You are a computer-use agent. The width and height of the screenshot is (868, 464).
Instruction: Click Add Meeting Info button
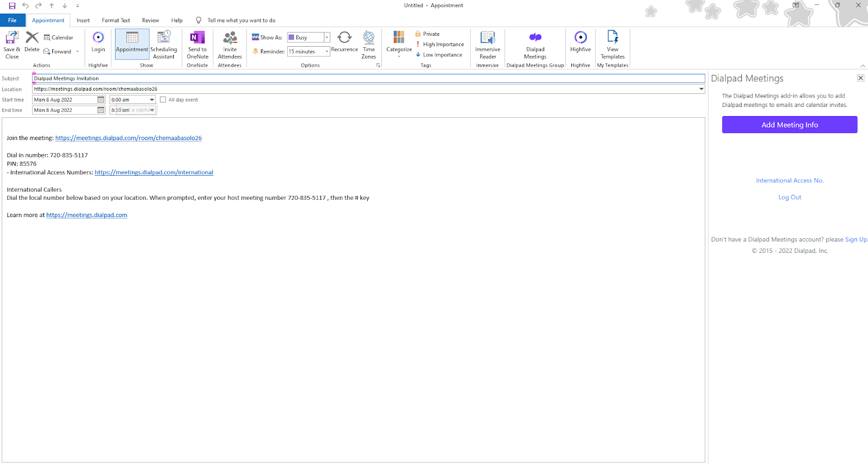(x=789, y=125)
